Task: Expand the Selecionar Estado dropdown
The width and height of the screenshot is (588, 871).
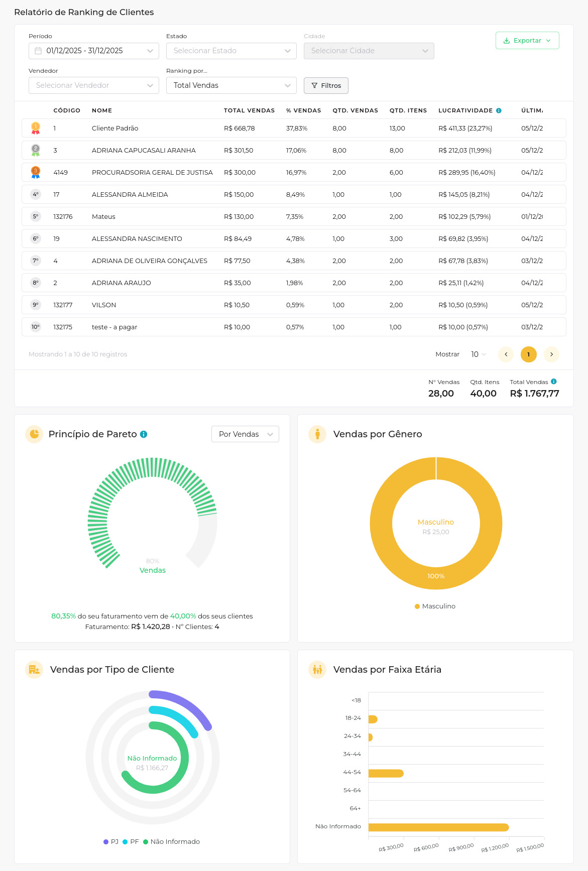Action: click(231, 51)
